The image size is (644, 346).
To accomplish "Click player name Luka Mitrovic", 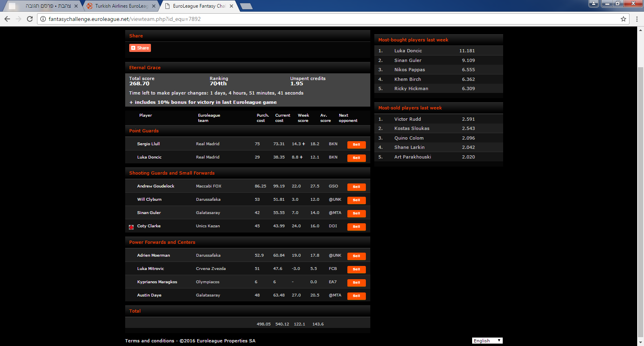I will point(151,268).
